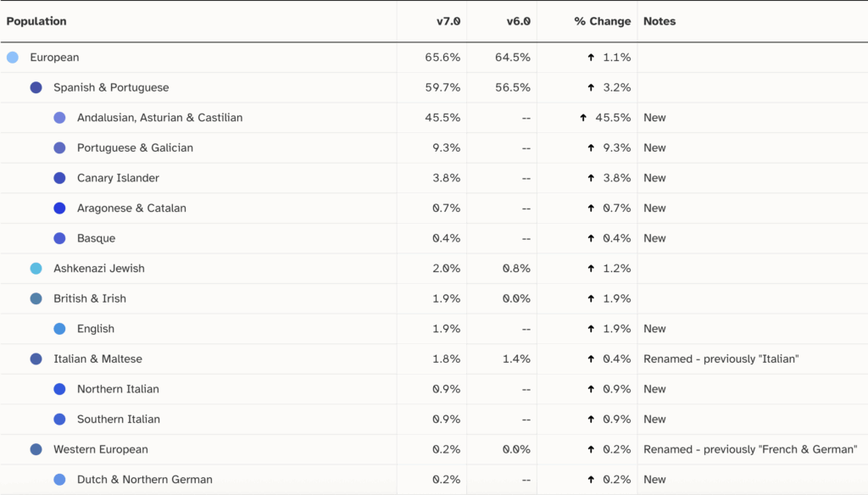Click the Ashkenazi Jewish color dot

pyautogui.click(x=36, y=269)
